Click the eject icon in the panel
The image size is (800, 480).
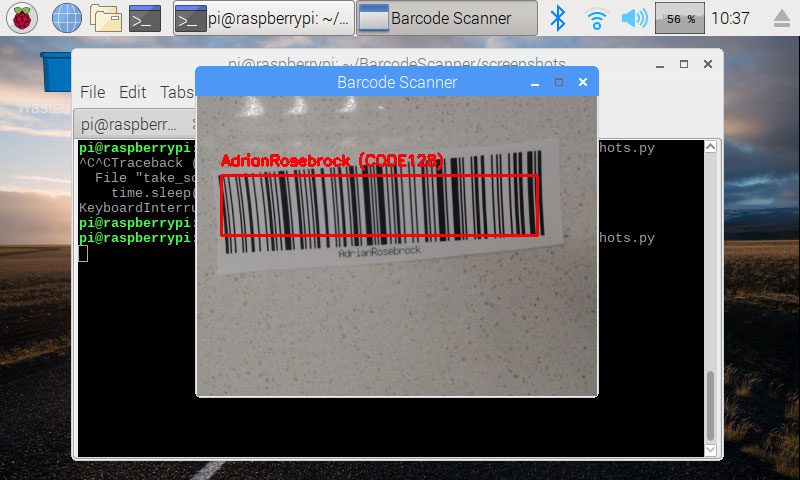tap(781, 18)
